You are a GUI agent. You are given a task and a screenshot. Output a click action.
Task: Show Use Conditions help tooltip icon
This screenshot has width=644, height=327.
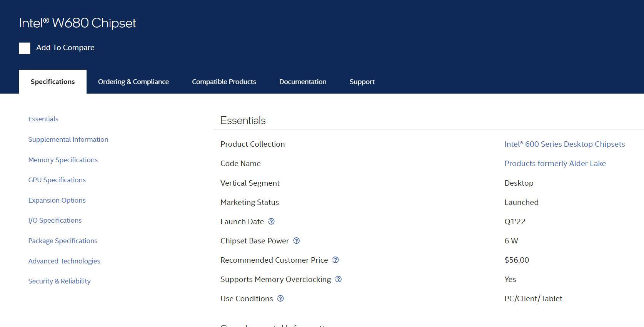pyautogui.click(x=280, y=298)
